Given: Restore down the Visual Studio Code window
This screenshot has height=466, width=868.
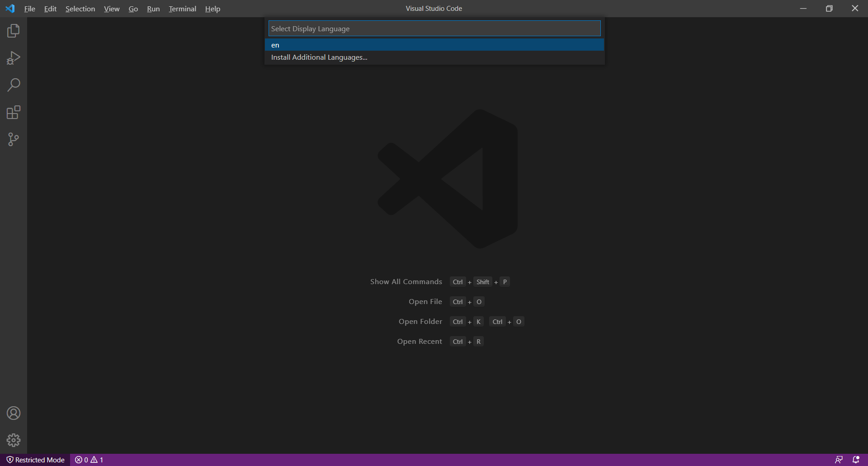Looking at the screenshot, I should (829, 9).
